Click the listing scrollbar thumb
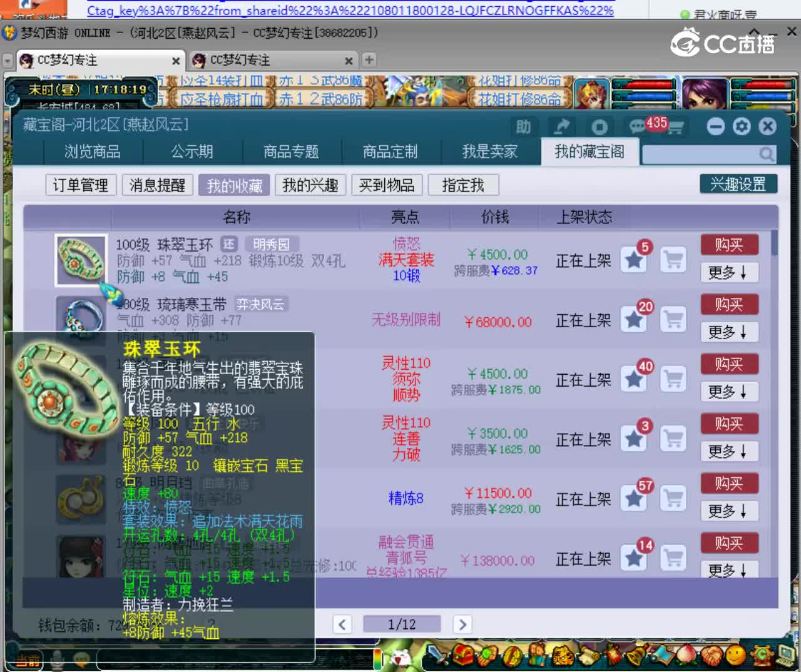The height and width of the screenshot is (672, 801). (x=774, y=243)
